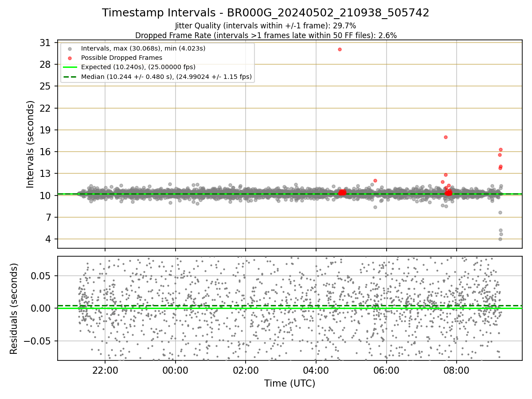The height and width of the screenshot is (399, 532).
Task: Click the y-axis tick label '13'
Action: pos(45,173)
